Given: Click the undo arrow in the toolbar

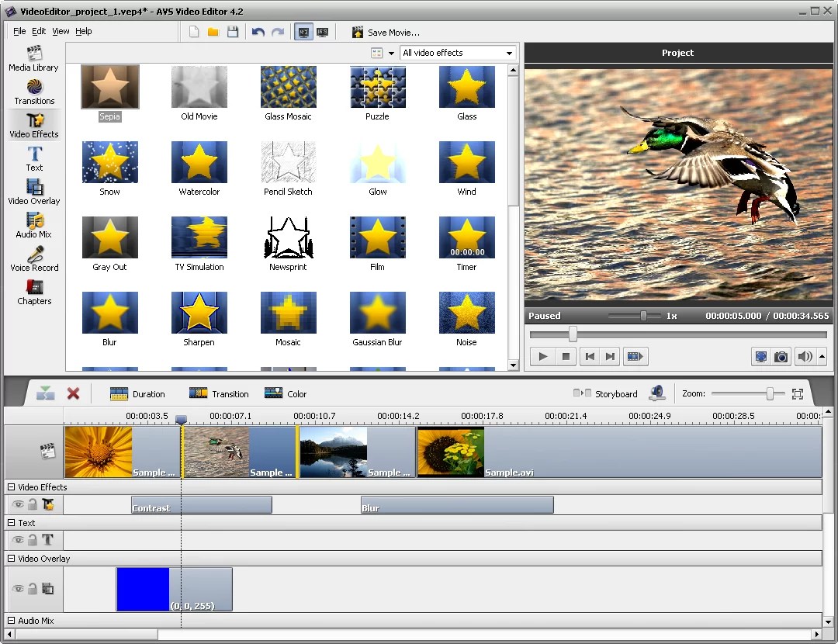Looking at the screenshot, I should tap(258, 32).
